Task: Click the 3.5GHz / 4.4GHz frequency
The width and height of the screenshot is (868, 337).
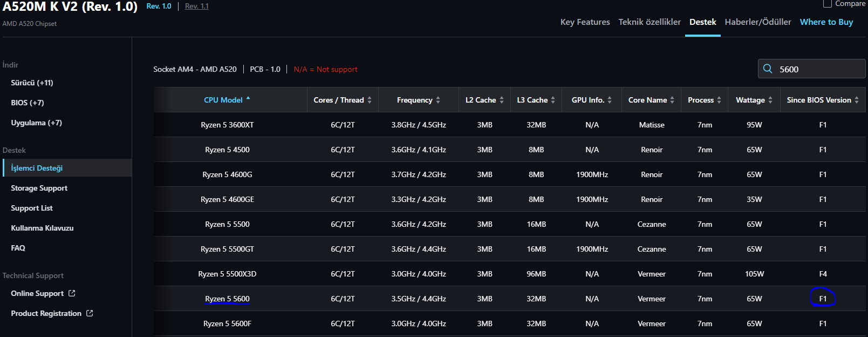Action: tap(419, 299)
